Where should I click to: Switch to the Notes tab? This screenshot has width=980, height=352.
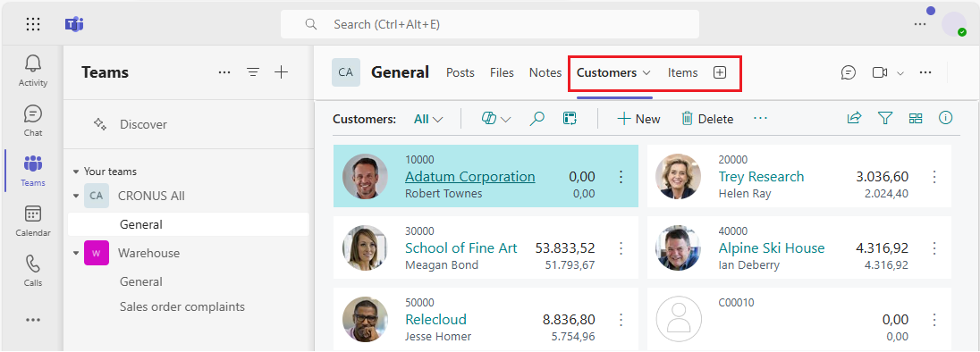coord(545,72)
